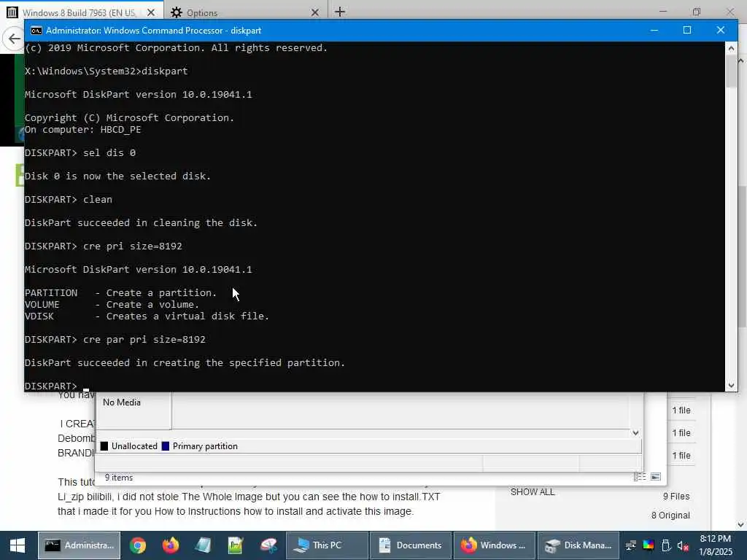
Task: Open network icon in system tray
Action: 631,545
